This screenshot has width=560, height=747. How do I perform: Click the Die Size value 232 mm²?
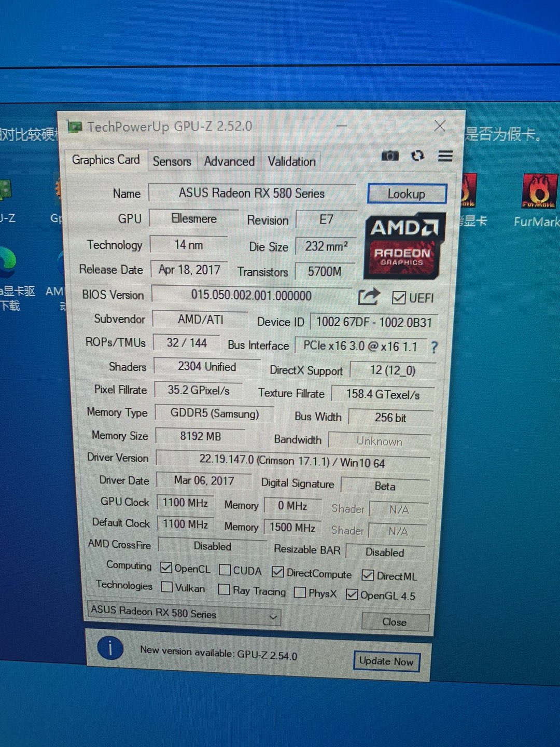326,246
